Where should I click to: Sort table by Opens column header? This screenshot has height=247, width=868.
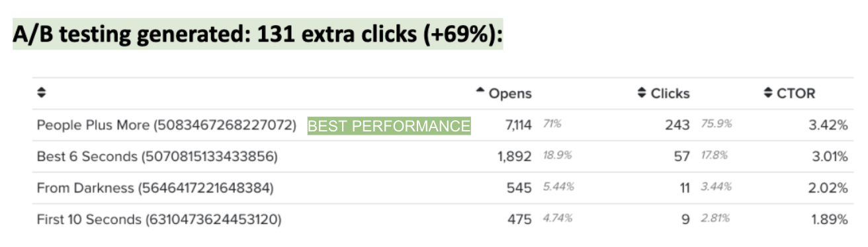(x=509, y=94)
